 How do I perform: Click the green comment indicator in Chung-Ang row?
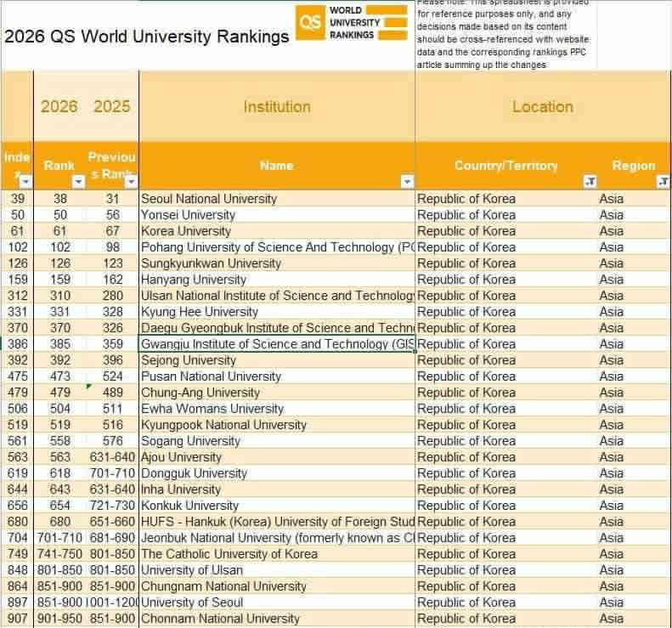click(x=89, y=387)
